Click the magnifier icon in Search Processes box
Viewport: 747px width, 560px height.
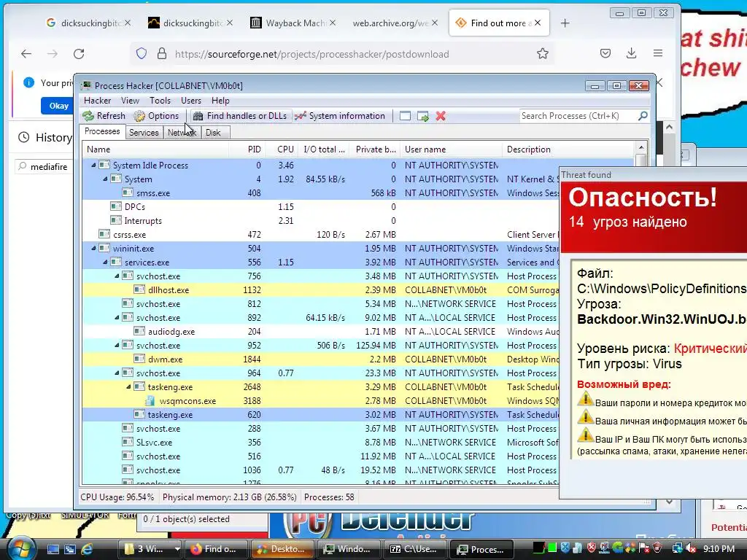[x=643, y=116]
